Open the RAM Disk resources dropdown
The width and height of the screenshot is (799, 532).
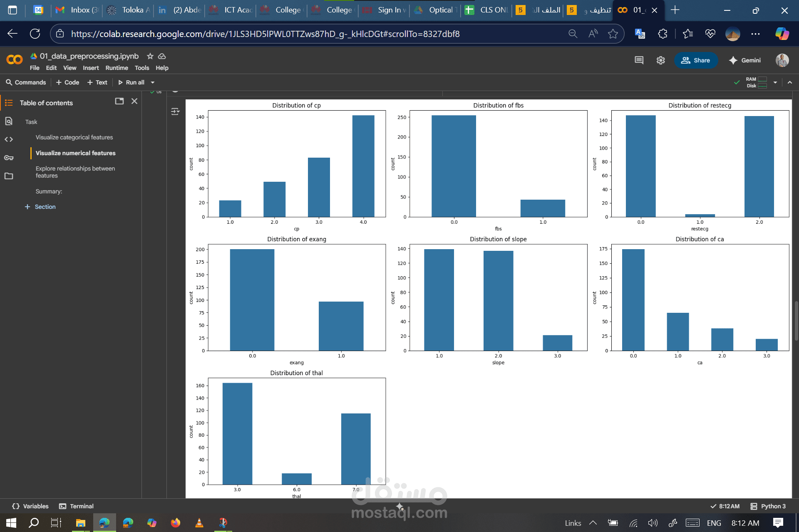click(x=775, y=82)
